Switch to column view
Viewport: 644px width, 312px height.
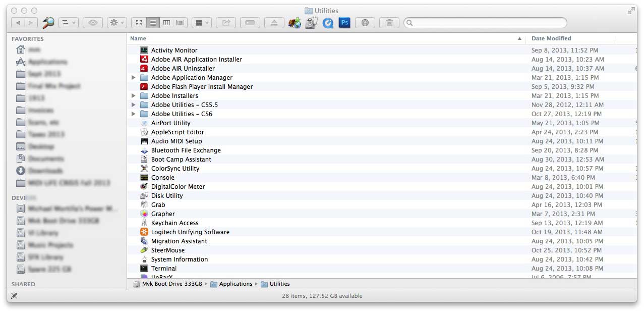tap(166, 23)
